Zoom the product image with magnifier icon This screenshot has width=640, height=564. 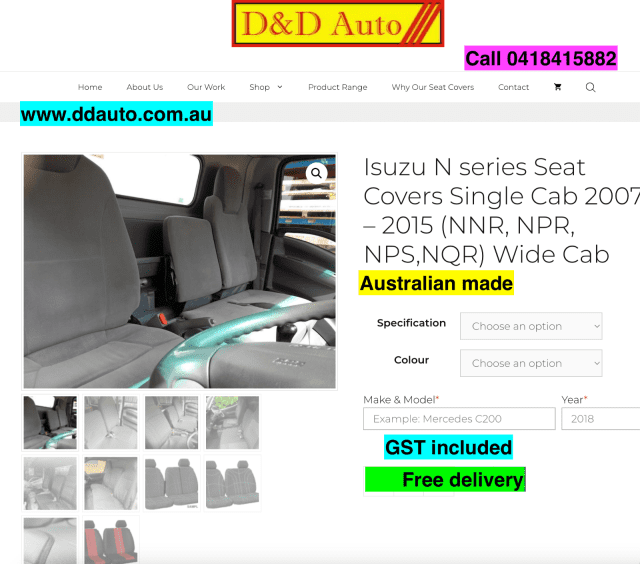point(316,173)
